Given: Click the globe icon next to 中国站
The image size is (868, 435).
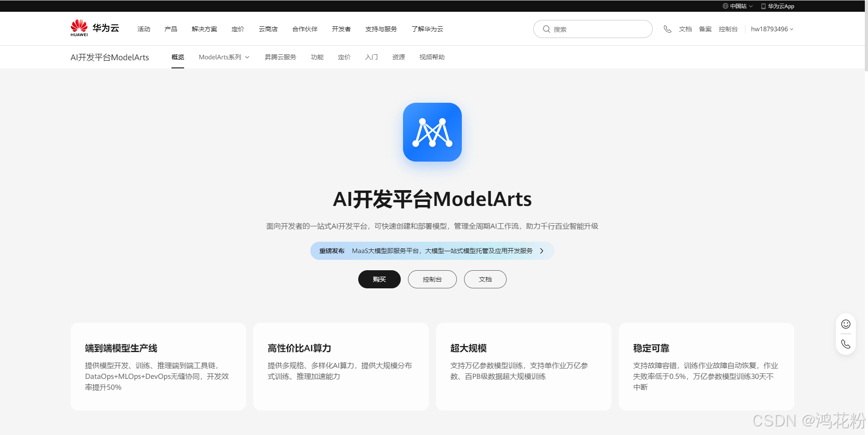Looking at the screenshot, I should click(725, 6).
